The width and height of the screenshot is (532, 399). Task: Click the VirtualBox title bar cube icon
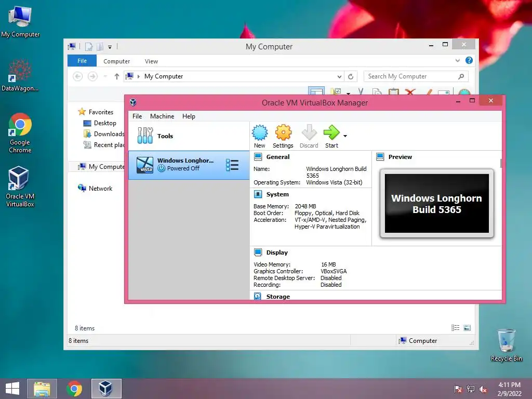(133, 102)
